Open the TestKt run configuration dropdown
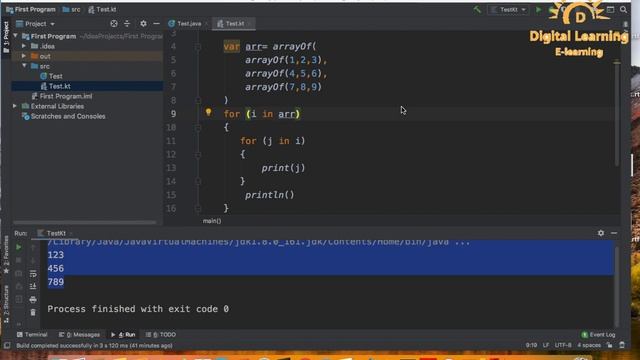Screen dimensions: 640x360 click(x=508, y=10)
